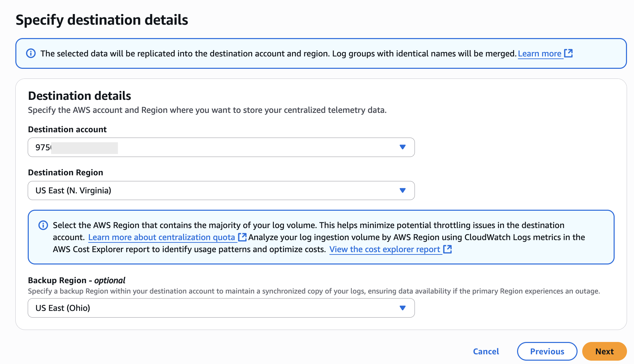Click the Learn more link in the top banner
Screen dimensions: 634x364
539,53
